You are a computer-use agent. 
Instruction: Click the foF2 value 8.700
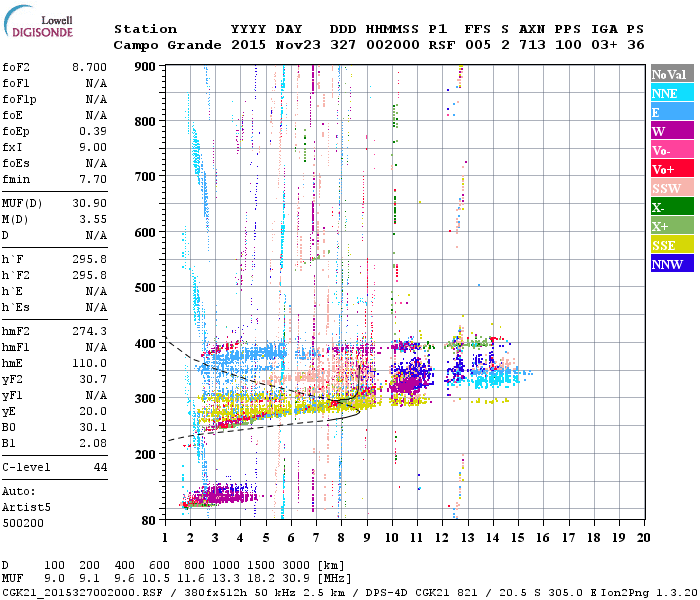click(x=89, y=67)
